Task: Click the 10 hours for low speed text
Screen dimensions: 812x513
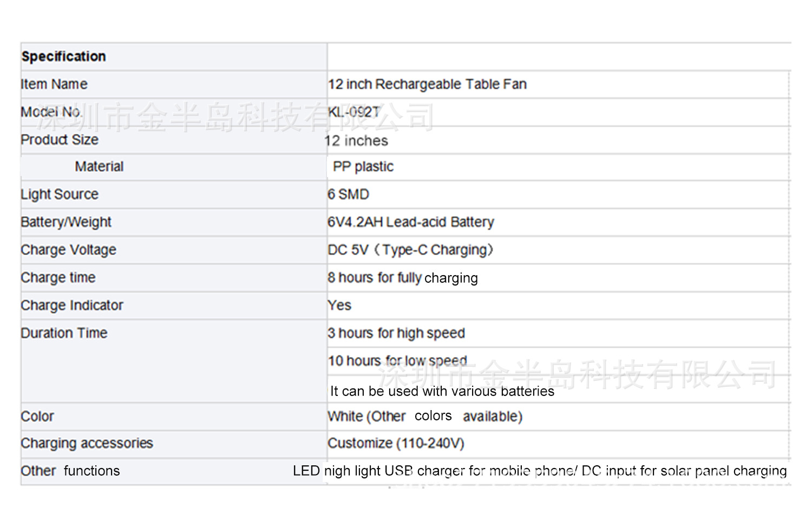Action: coord(397,361)
